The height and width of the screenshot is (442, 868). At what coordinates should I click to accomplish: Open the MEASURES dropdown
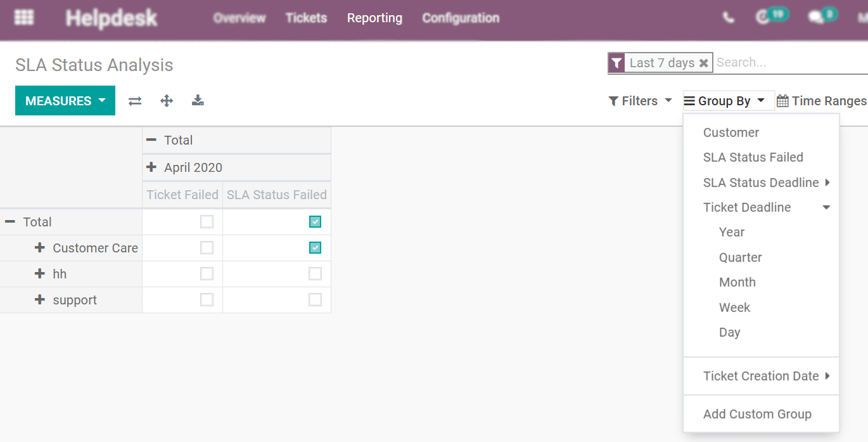click(65, 100)
